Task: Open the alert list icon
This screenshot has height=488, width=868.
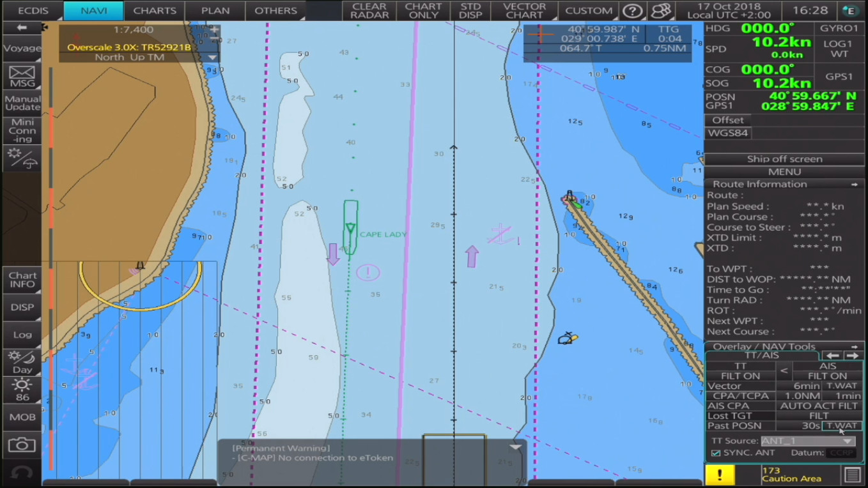Action: pos(852,475)
